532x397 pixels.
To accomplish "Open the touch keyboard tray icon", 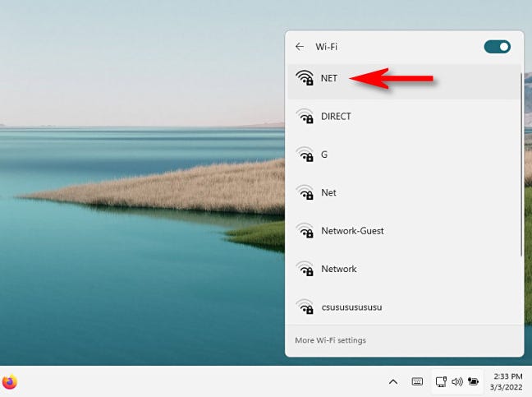I will pos(417,381).
